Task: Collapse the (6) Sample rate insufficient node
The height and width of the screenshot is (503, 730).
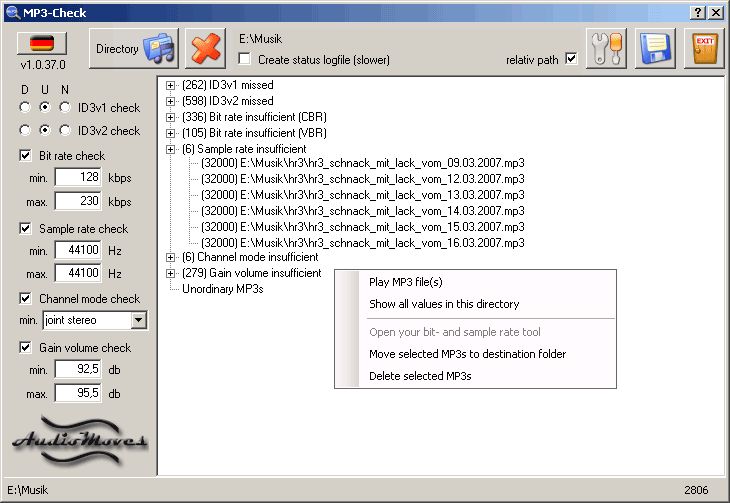Action: [x=171, y=149]
